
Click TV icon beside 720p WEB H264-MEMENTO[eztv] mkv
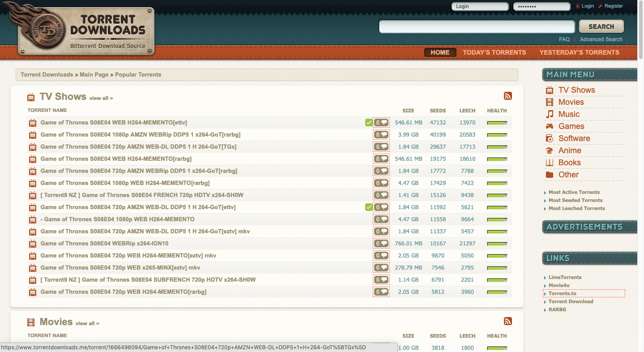pos(32,256)
